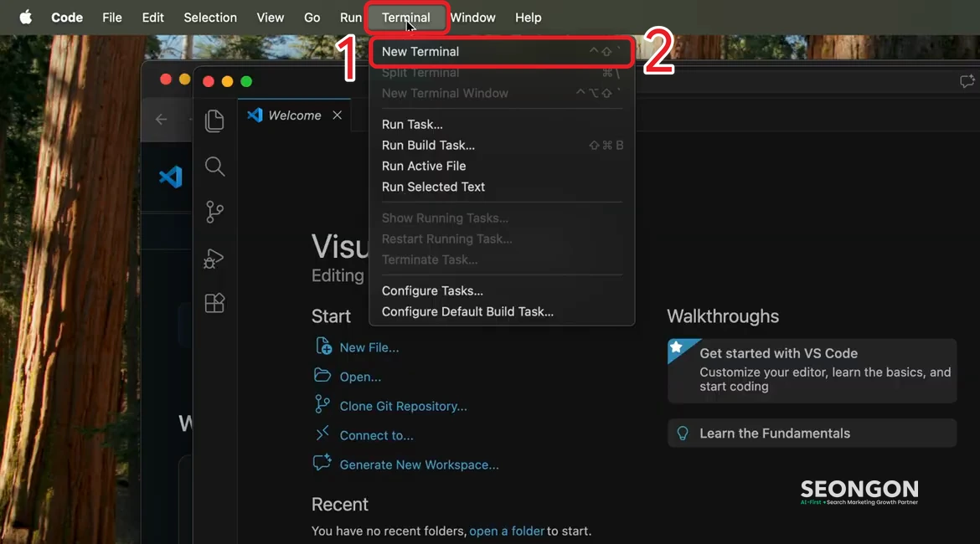The width and height of the screenshot is (980, 544).
Task: Open the Terminal menu in menu bar
Action: (x=405, y=18)
